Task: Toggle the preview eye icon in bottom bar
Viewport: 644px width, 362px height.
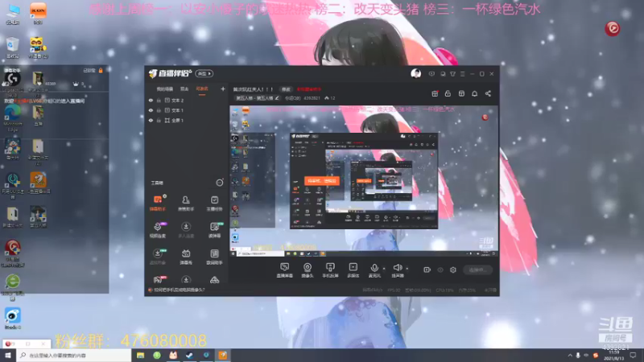Action: click(440, 269)
